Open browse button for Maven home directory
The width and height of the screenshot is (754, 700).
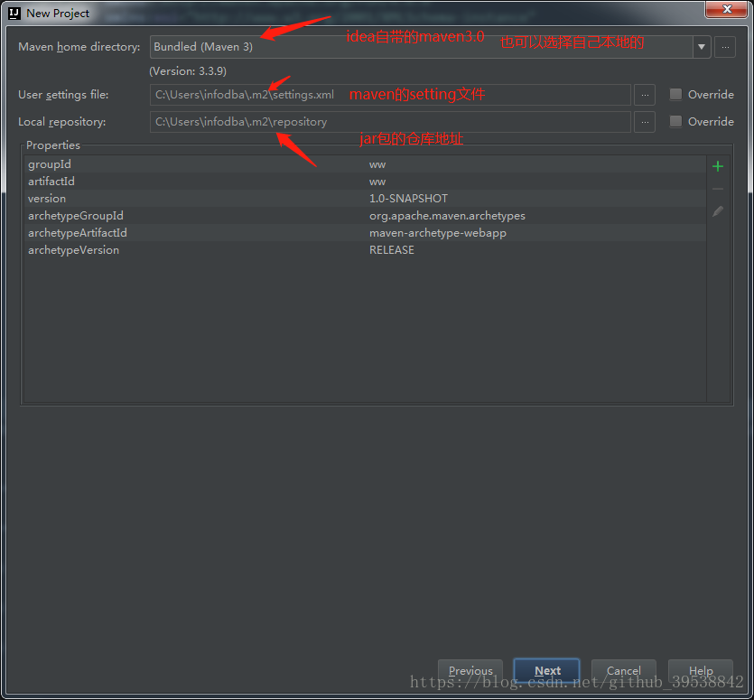[725, 47]
